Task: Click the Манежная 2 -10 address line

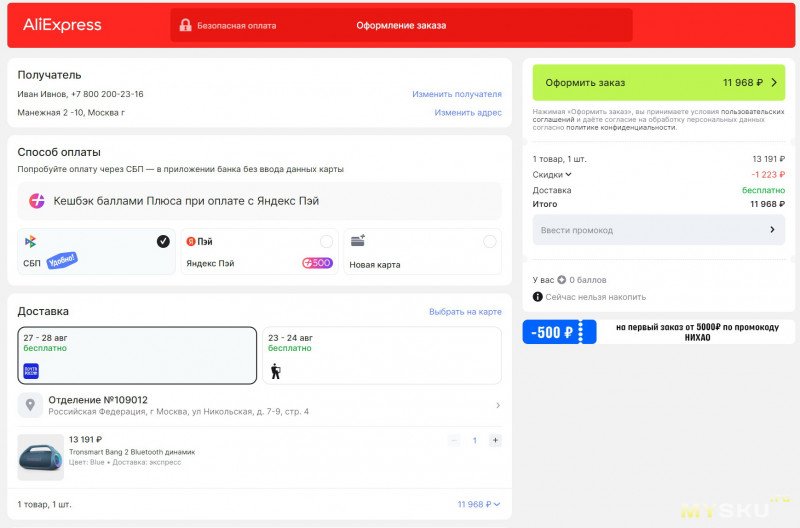Action: pyautogui.click(x=71, y=112)
